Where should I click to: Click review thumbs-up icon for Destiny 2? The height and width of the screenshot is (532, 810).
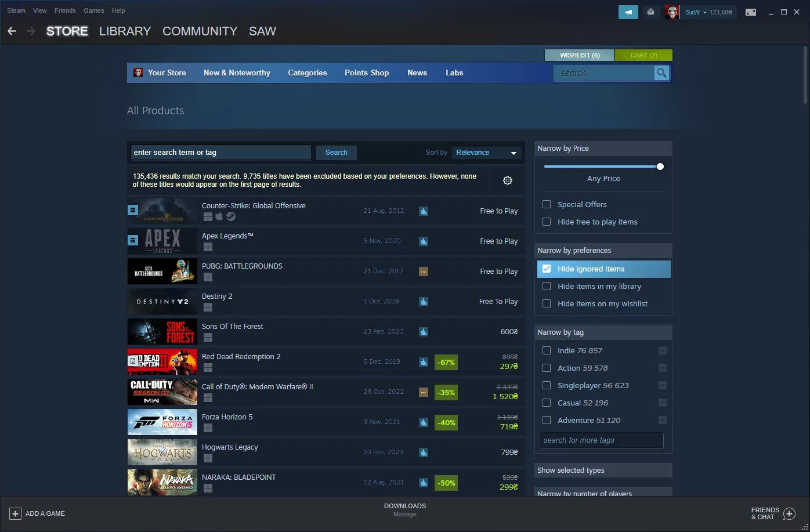point(424,302)
